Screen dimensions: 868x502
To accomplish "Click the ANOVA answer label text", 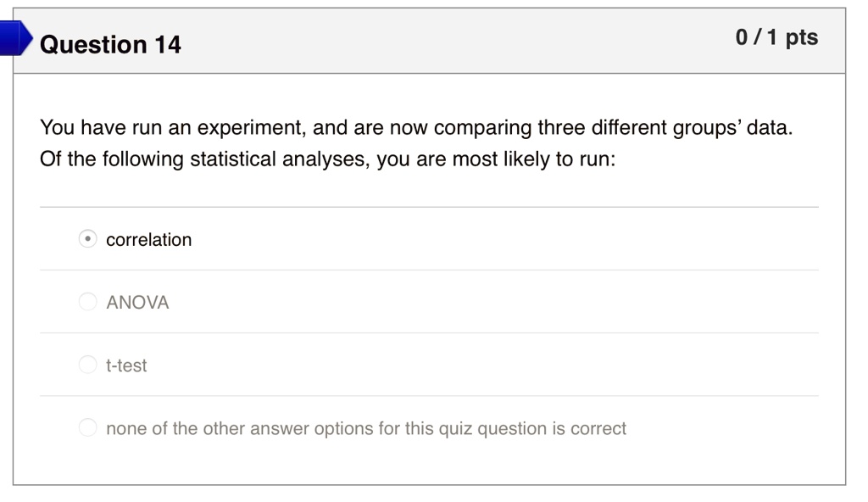I will (136, 301).
